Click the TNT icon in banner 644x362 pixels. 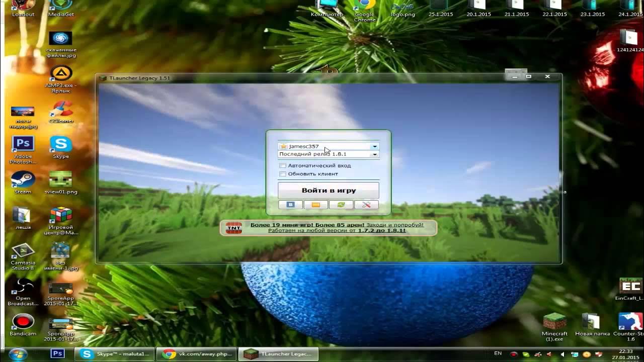tap(233, 228)
